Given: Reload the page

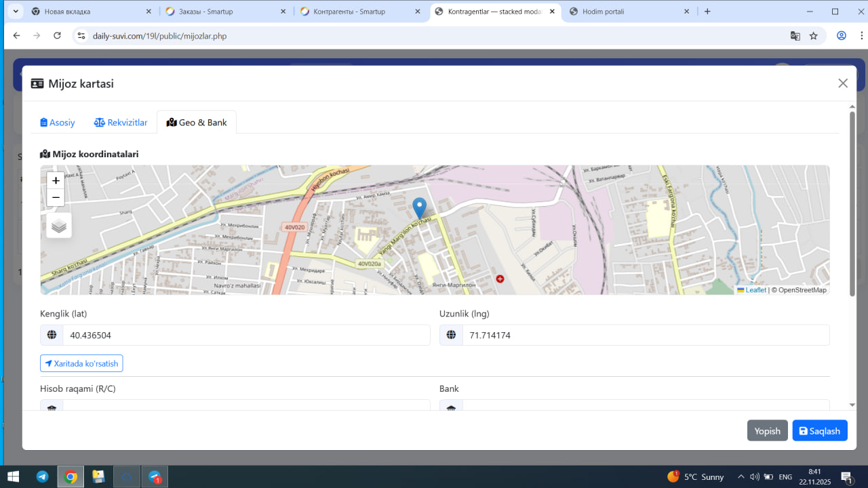Looking at the screenshot, I should pyautogui.click(x=57, y=36).
